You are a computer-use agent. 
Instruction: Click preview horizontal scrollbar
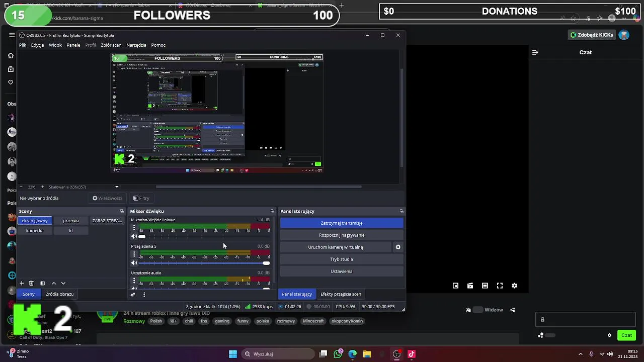pos(259,187)
